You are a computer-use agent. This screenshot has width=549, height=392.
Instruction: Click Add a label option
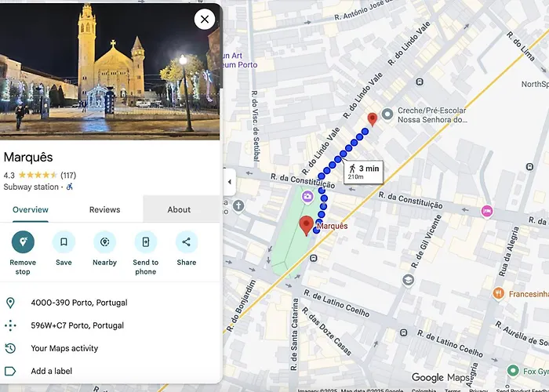click(x=53, y=371)
